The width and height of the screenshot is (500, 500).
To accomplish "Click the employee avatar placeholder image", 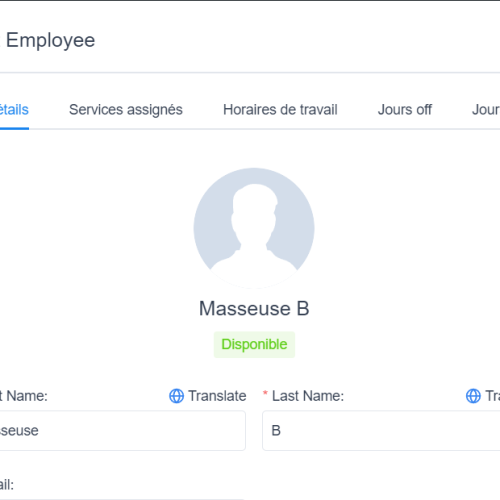I will coord(254,228).
